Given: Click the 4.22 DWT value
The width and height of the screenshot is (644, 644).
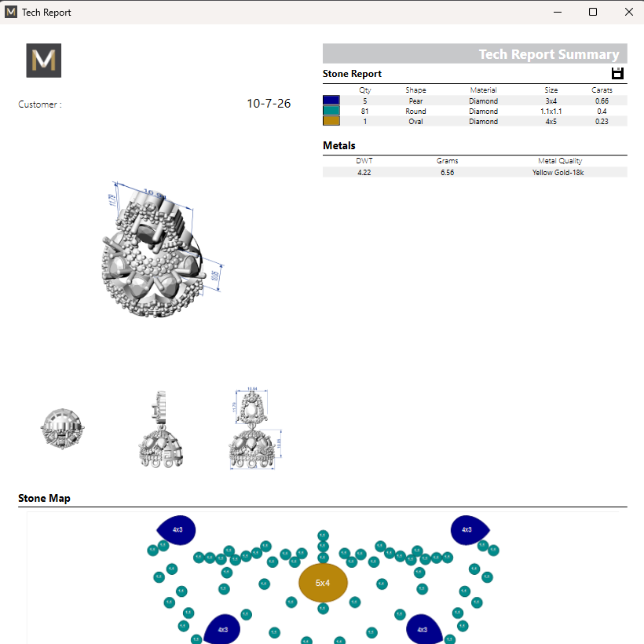Looking at the screenshot, I should pos(364,173).
